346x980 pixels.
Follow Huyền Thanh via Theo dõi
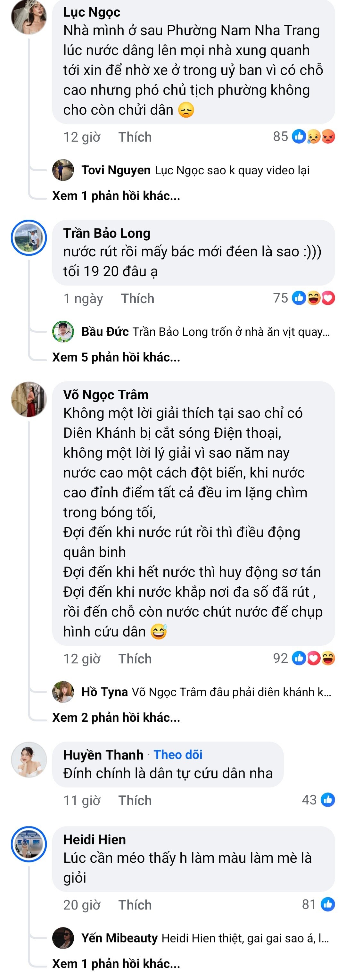(178, 754)
